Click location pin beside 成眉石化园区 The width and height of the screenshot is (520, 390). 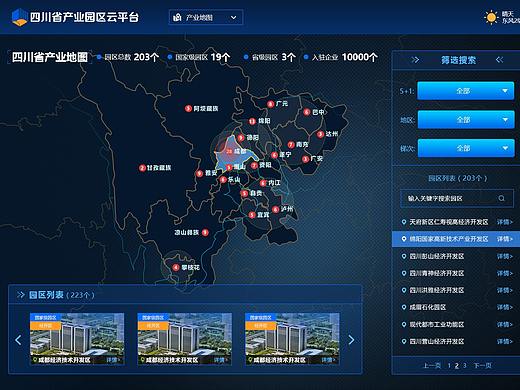pos(404,307)
